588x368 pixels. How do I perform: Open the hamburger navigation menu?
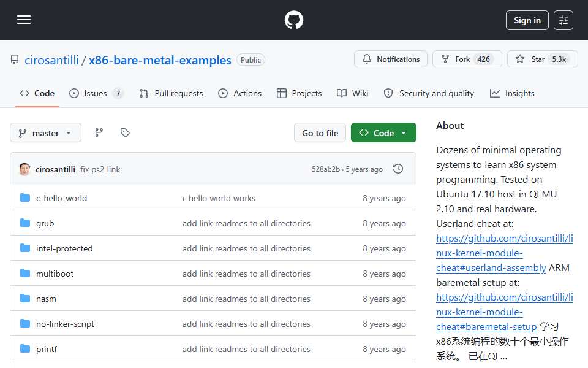pyautogui.click(x=24, y=20)
